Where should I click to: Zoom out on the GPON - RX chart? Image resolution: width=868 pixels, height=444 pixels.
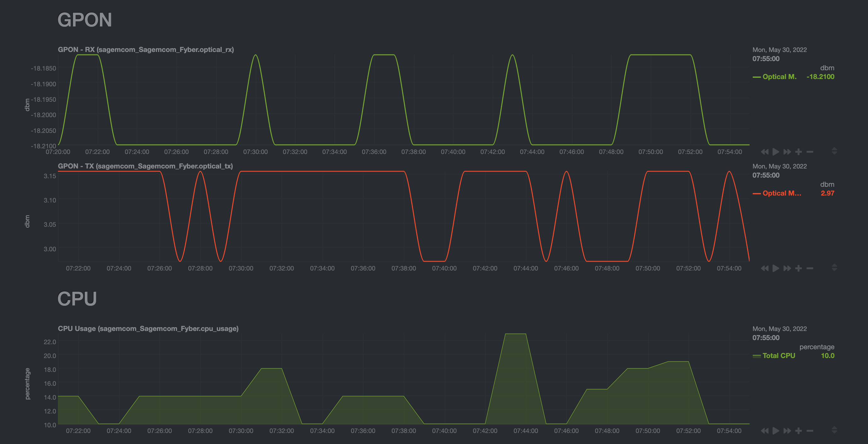point(810,151)
